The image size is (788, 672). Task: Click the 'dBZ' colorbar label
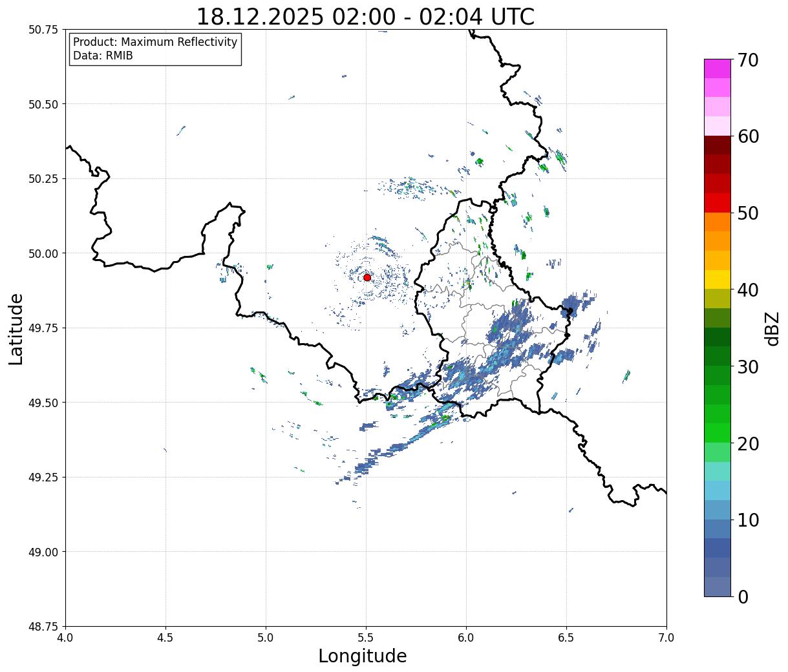(772, 328)
